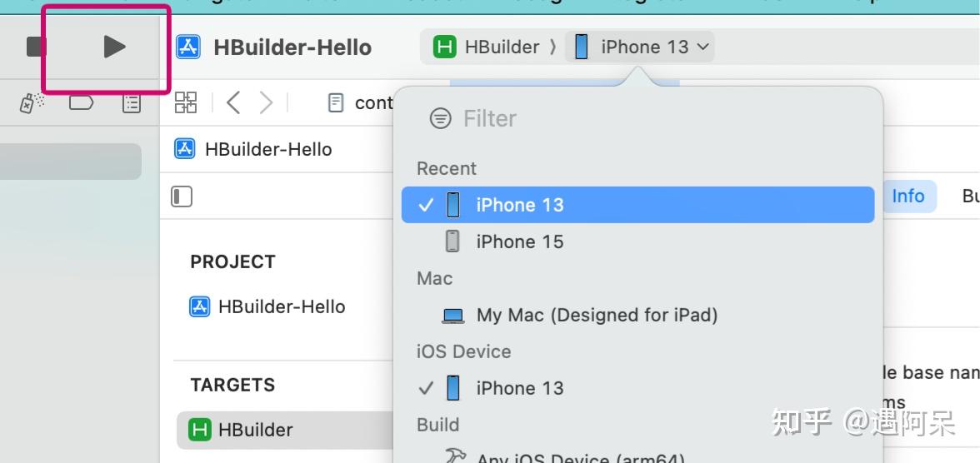Open the iPhone 13 destination dropdown
The height and width of the screenshot is (463, 980).
coord(642,47)
